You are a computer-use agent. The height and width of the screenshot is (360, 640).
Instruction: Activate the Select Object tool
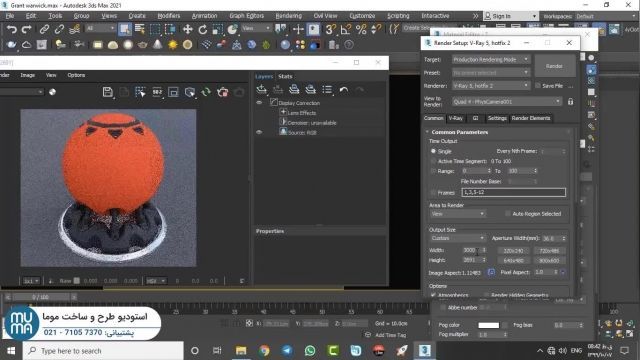pyautogui.click(x=125, y=29)
